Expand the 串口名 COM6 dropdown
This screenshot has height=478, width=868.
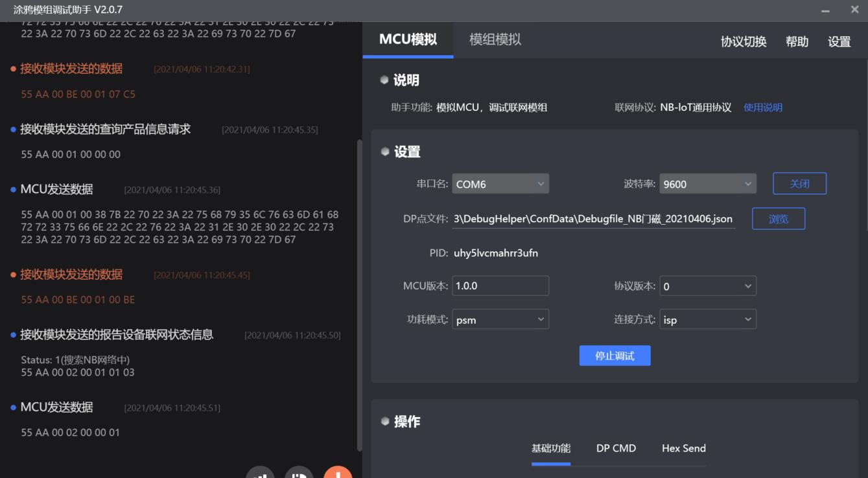[500, 184]
